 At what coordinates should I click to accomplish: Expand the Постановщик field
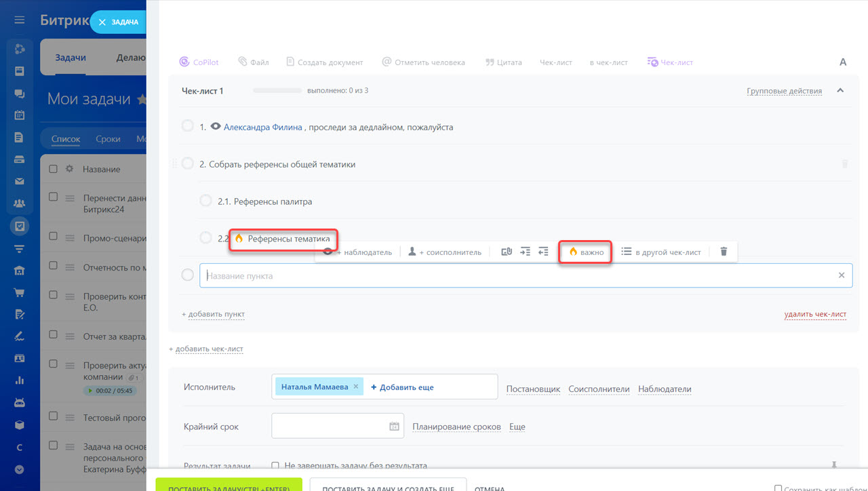tap(533, 389)
